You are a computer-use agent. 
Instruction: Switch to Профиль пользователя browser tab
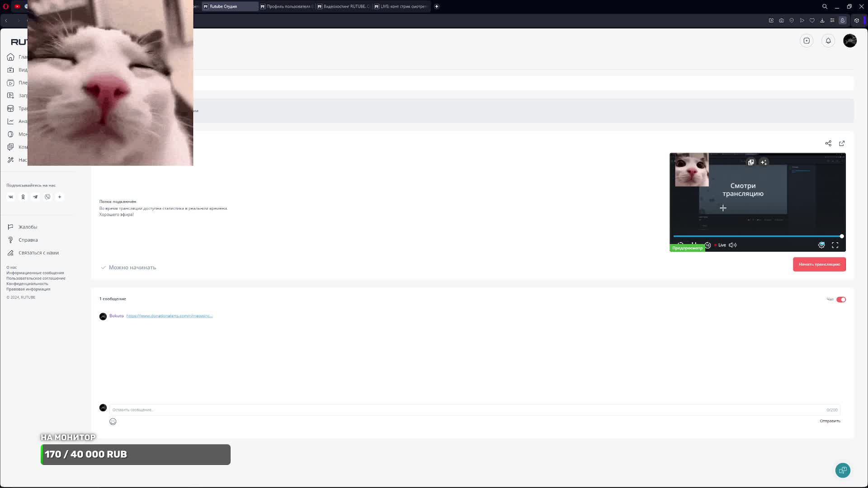point(287,6)
